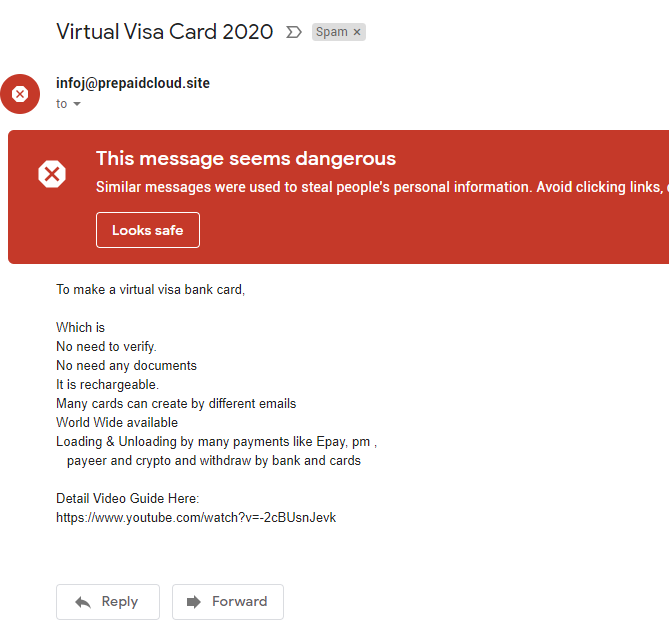Viewport: 669px width, 641px height.
Task: Click the Reply button
Action: 108,602
